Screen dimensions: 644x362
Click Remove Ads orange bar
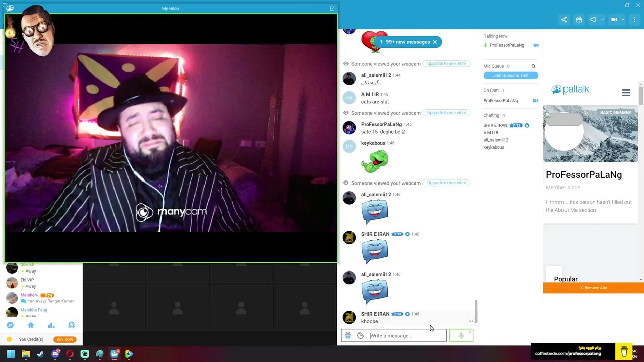[594, 288]
